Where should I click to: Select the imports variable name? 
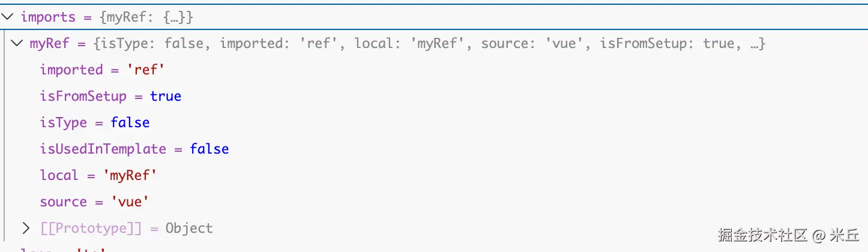coord(48,17)
